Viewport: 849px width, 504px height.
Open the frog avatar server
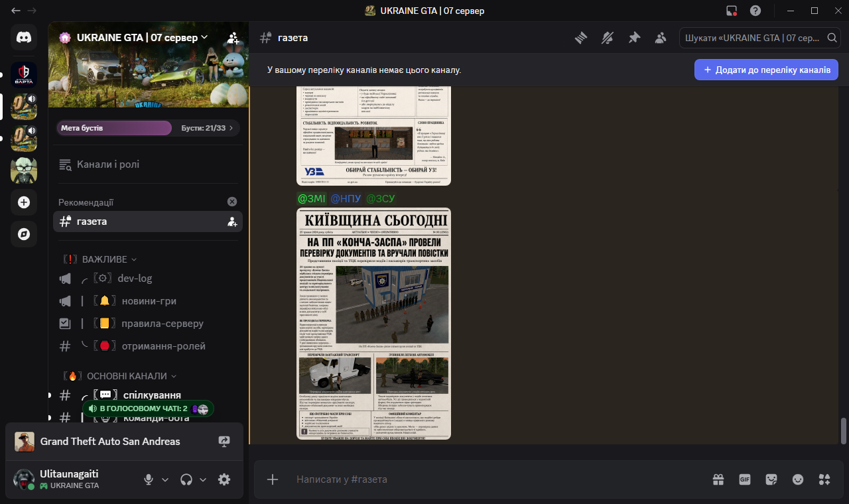(x=24, y=170)
